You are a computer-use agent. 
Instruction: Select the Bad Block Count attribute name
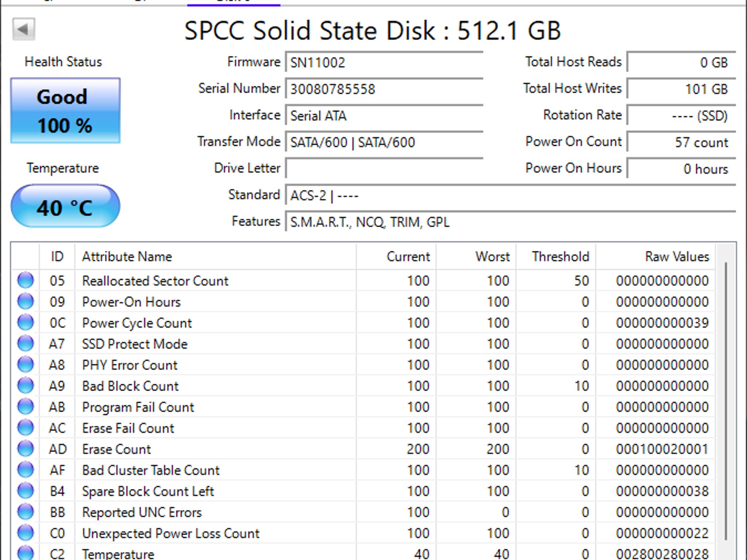pos(130,386)
